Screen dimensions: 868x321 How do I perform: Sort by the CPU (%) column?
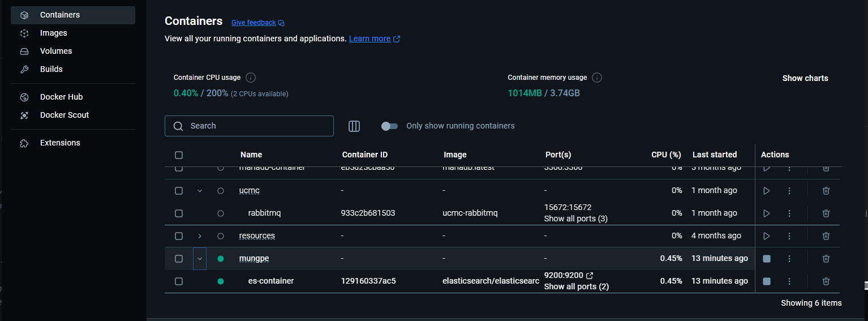click(x=666, y=155)
